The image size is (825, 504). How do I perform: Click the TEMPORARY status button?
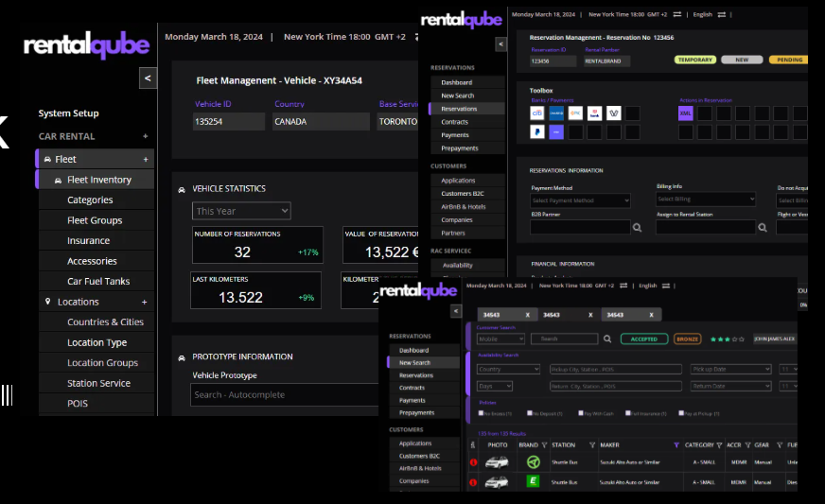(694, 60)
